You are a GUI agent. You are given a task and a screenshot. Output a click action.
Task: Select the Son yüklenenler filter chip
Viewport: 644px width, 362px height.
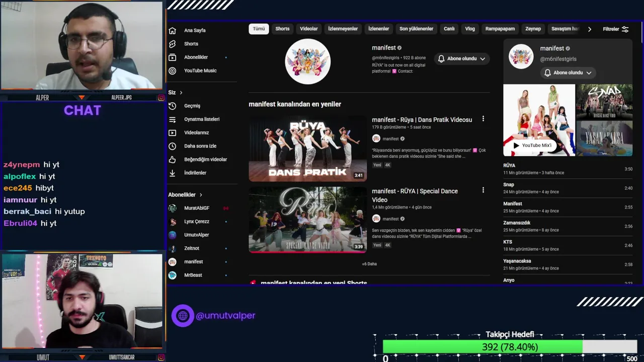click(416, 29)
